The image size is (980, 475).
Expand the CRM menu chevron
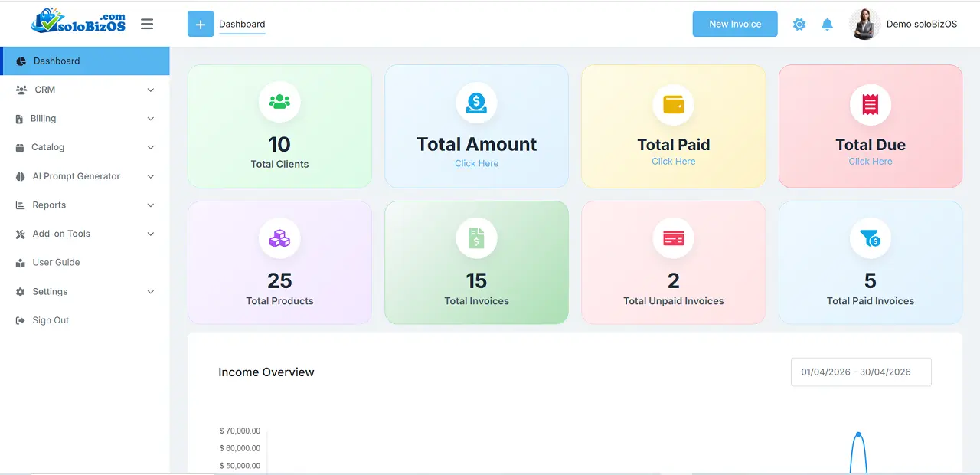[x=150, y=90]
